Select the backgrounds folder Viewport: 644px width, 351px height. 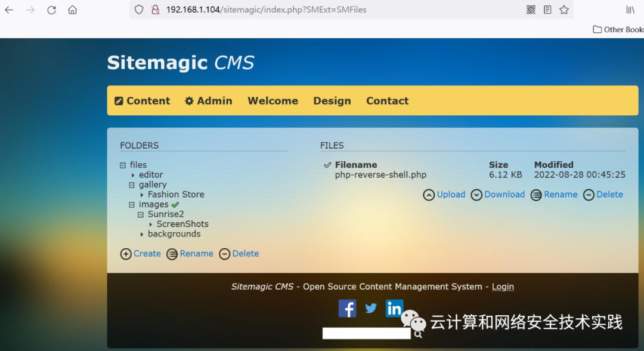tap(174, 234)
